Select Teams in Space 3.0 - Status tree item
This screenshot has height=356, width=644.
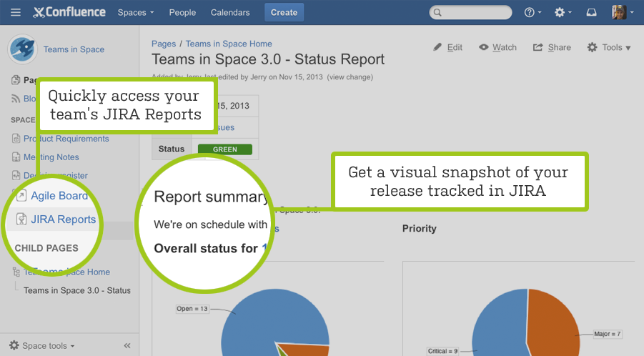[x=76, y=290]
